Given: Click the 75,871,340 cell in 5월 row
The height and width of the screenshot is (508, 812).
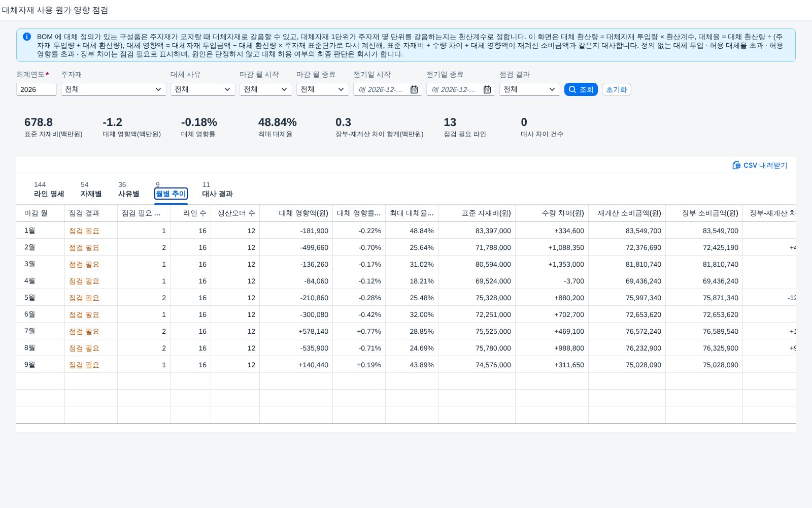Looking at the screenshot, I should tap(704, 298).
